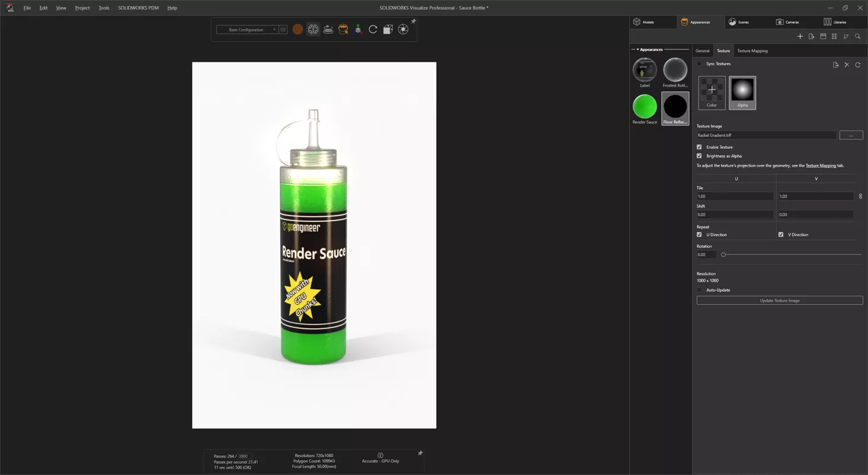The image size is (868, 475).
Task: Collapse the Appearances section
Action: (x=638, y=50)
